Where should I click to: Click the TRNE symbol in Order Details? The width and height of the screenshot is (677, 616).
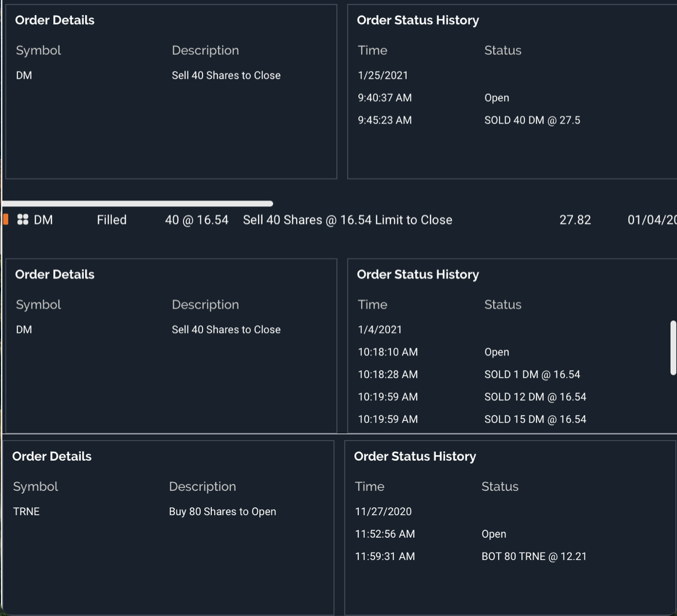click(x=27, y=512)
